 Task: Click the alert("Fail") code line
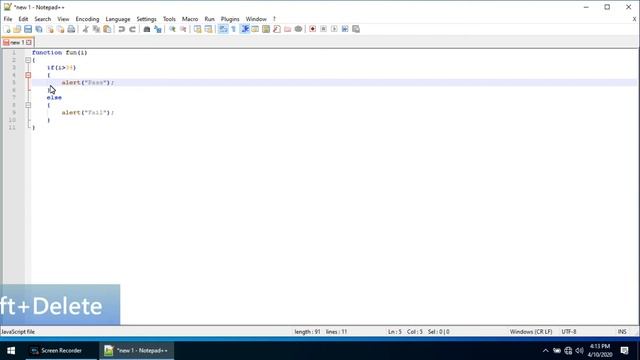(88, 113)
